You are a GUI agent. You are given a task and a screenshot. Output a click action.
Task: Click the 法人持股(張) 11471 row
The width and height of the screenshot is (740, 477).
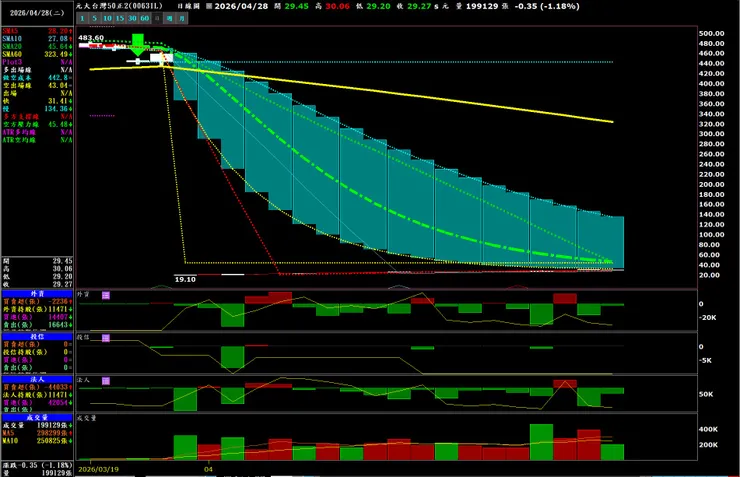37,395
